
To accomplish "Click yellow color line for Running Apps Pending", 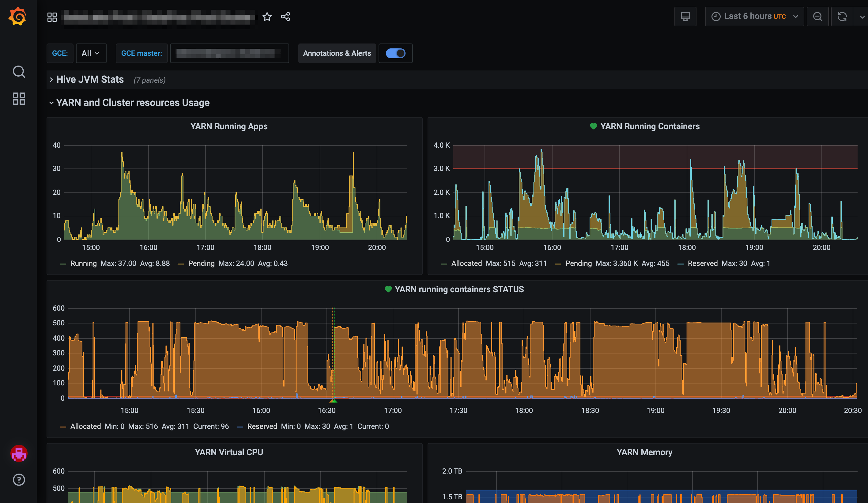I will (x=180, y=264).
